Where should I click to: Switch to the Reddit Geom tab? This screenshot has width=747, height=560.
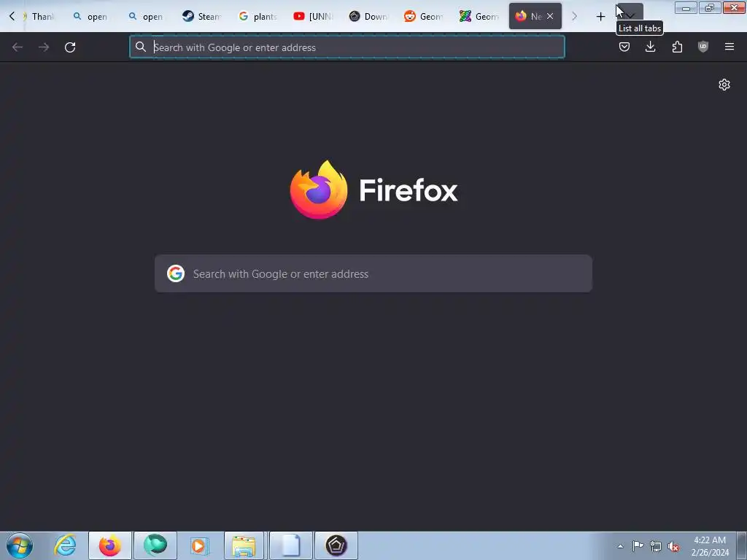[424, 16]
